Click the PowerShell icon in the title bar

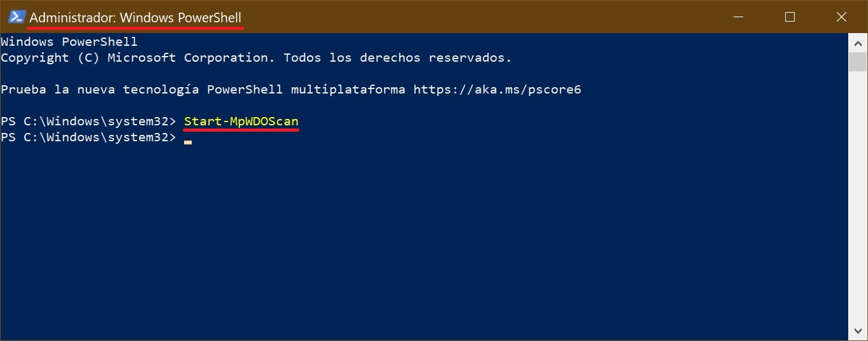click(x=17, y=17)
